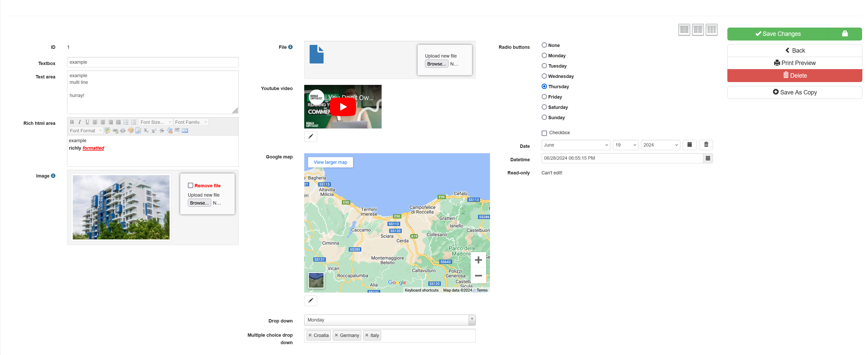Click the underline formatting icon
Viewport: 868px width, 355px height.
(87, 122)
